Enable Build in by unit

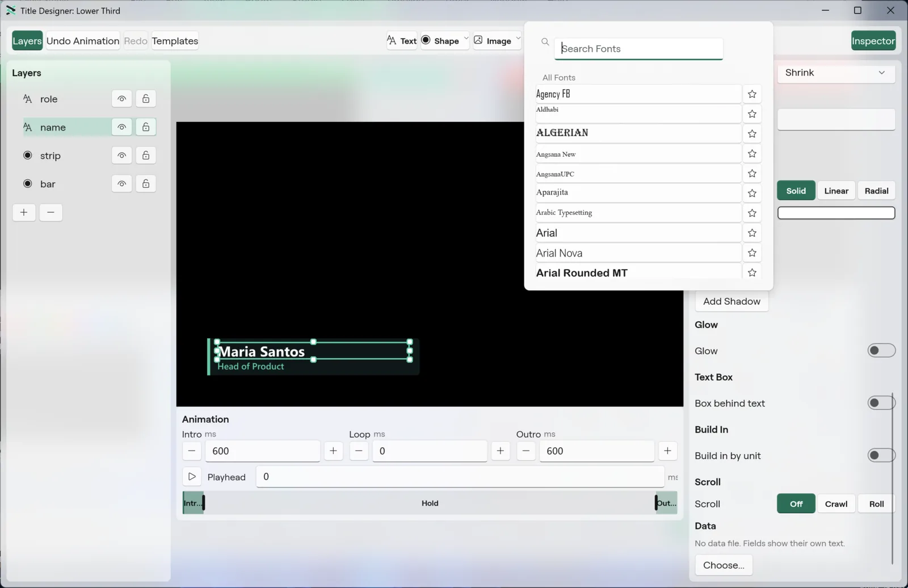pyautogui.click(x=881, y=455)
